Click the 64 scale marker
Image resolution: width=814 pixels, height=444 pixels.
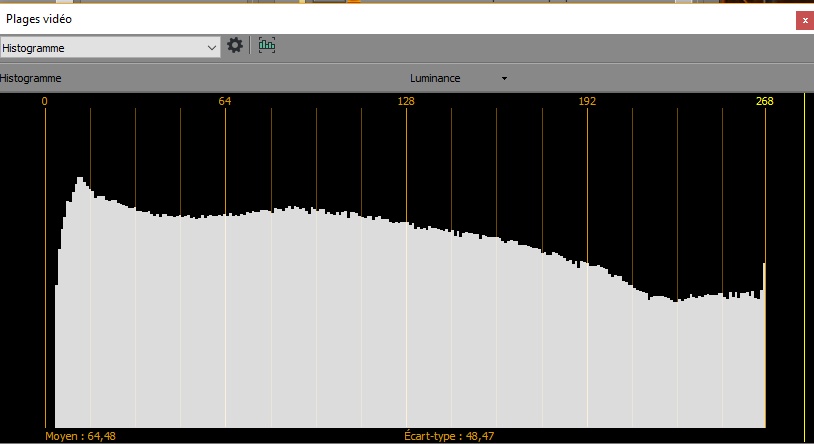point(225,101)
